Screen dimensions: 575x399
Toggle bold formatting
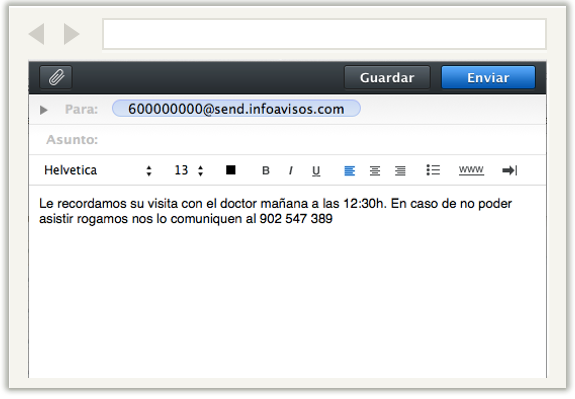pyautogui.click(x=266, y=171)
